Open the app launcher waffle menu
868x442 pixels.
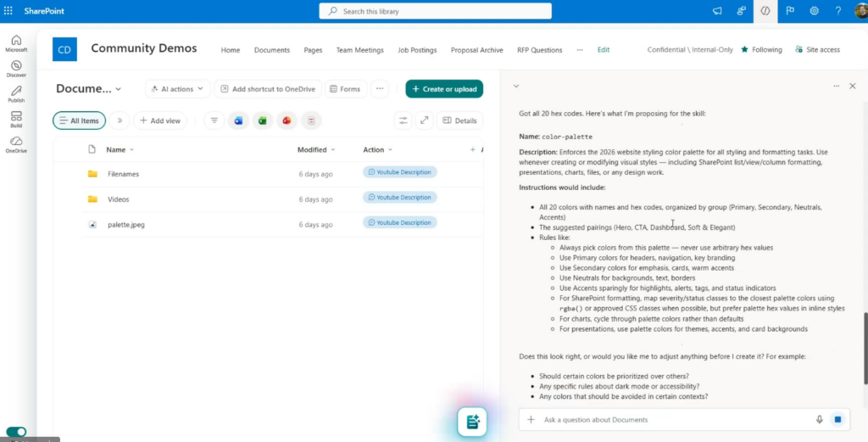click(8, 11)
